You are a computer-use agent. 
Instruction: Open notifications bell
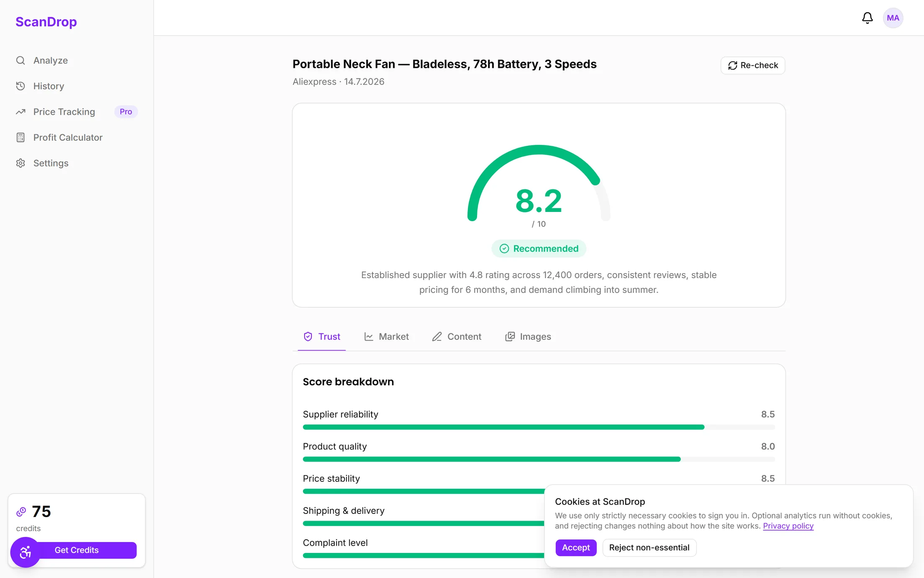(867, 18)
